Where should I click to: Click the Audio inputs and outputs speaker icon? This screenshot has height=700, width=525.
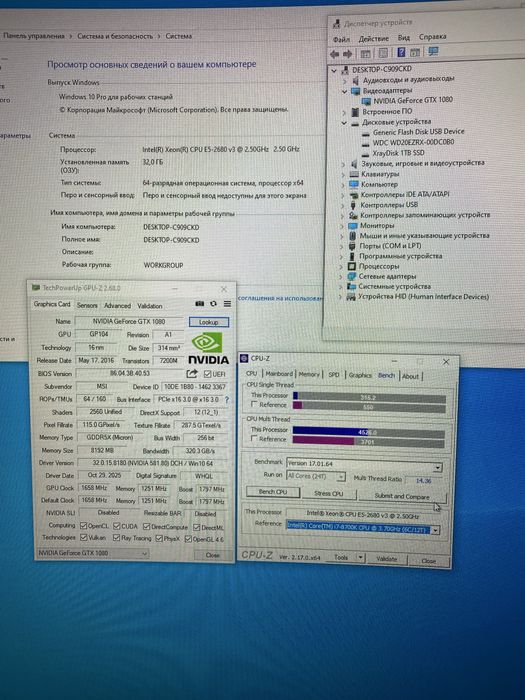(355, 80)
